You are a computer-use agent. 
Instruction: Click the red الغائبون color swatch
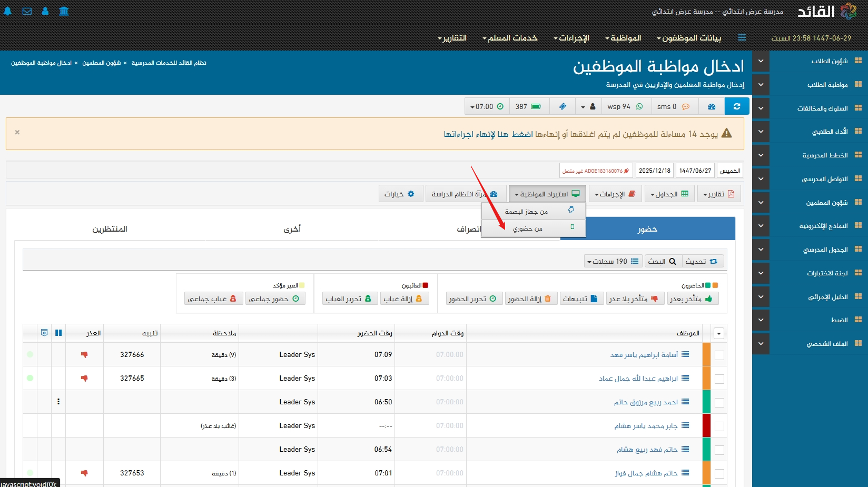click(x=426, y=285)
